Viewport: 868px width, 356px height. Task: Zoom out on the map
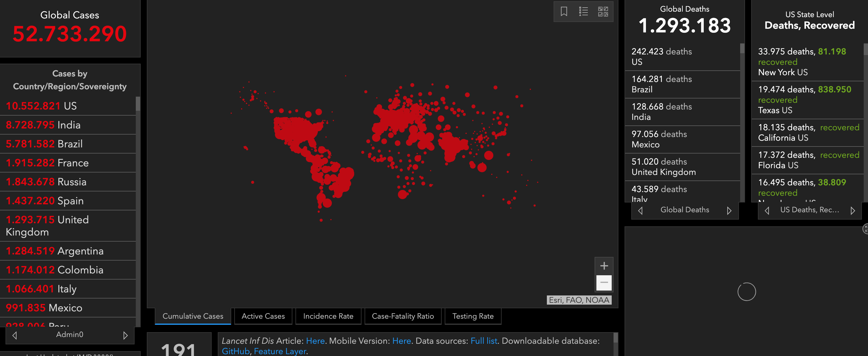click(x=604, y=283)
